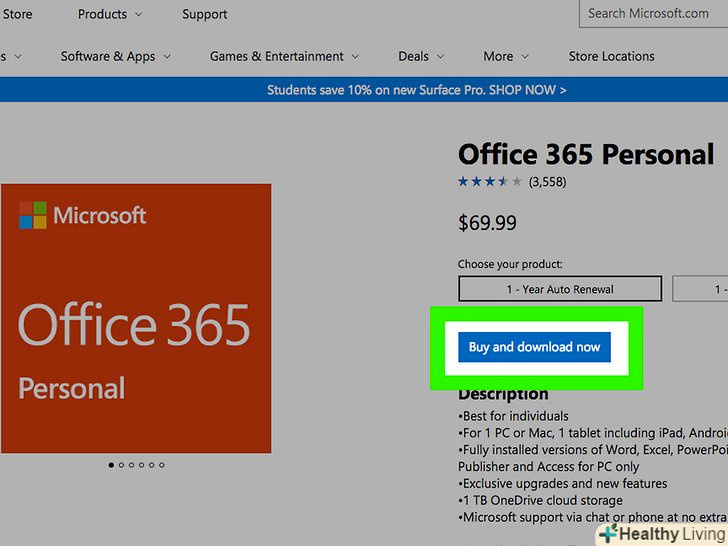Click 'Exclusive upgrades and new features' line

[563, 483]
